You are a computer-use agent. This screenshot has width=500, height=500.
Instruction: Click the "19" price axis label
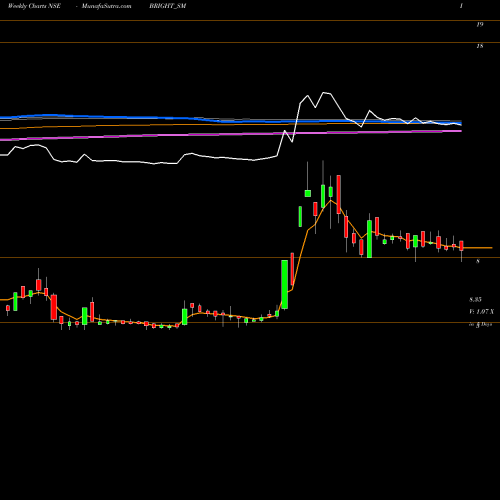click(480, 24)
